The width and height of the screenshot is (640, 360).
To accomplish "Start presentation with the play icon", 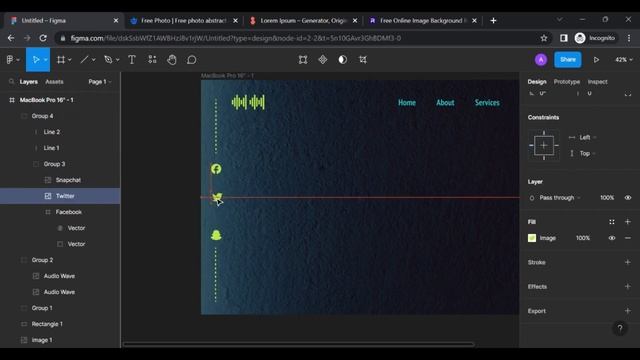I will tap(596, 60).
